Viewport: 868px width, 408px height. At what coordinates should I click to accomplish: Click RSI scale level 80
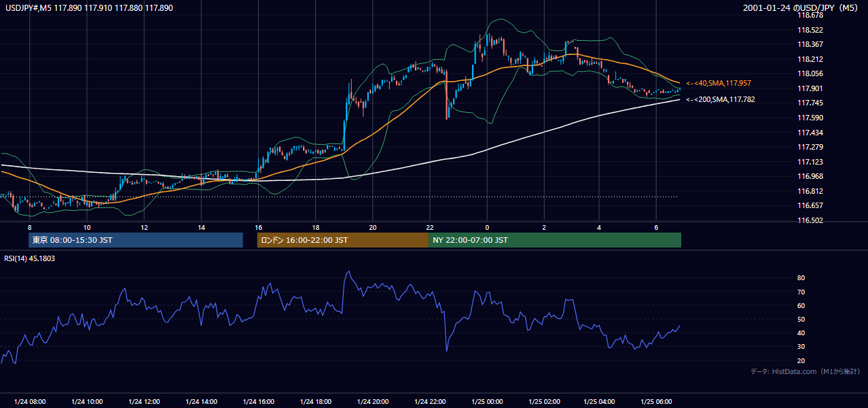[801, 278]
